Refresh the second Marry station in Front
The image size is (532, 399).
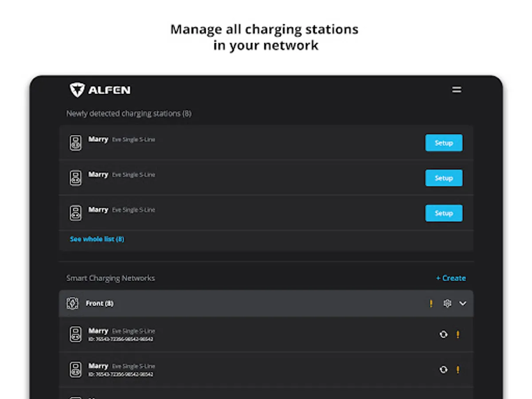443,370
